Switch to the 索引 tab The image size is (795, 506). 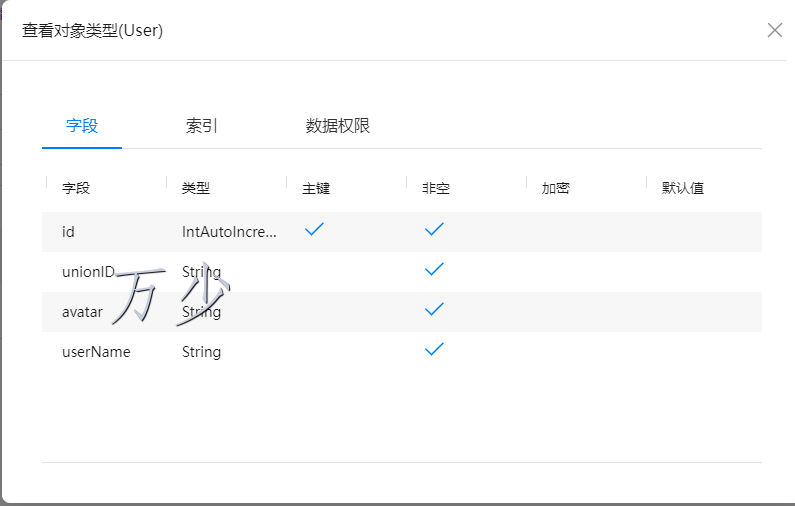tap(201, 126)
